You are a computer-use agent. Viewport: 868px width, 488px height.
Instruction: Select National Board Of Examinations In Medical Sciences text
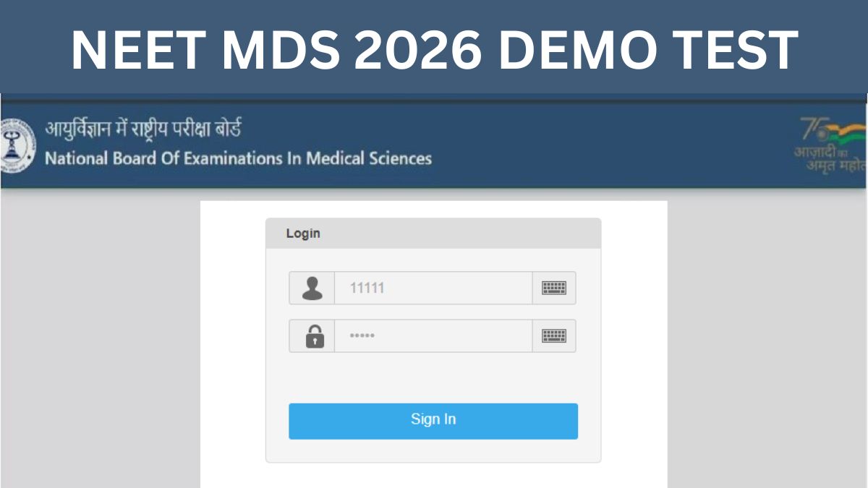pos(238,158)
